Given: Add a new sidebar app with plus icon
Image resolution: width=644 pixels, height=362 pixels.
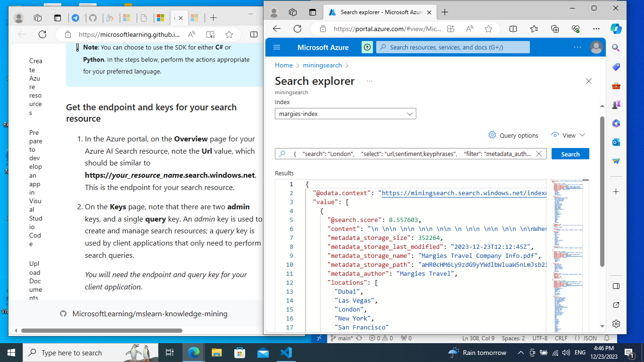Looking at the screenshot, I should tap(616, 192).
